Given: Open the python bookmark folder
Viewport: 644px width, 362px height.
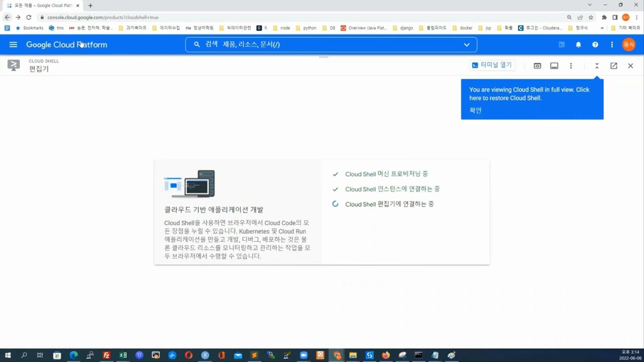Looking at the screenshot, I should coord(306,28).
